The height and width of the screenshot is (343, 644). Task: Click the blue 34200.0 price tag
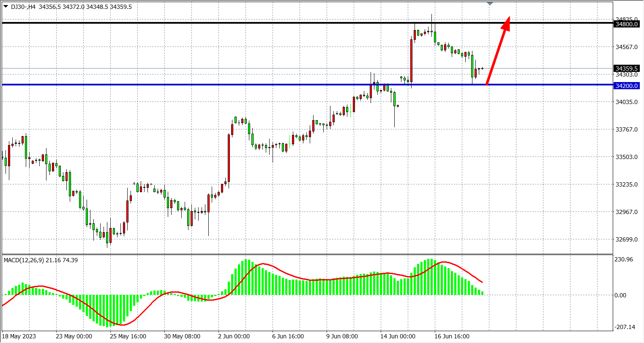(626, 86)
